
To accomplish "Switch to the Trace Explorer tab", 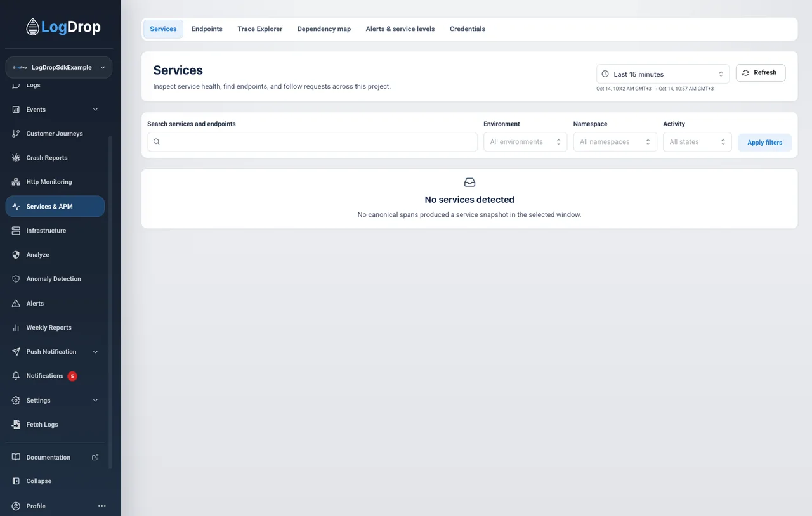I will click(x=260, y=29).
